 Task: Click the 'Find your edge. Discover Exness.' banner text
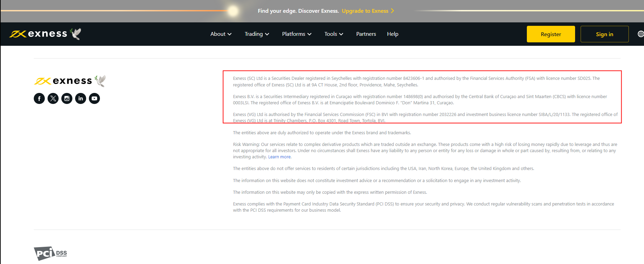coord(298,11)
